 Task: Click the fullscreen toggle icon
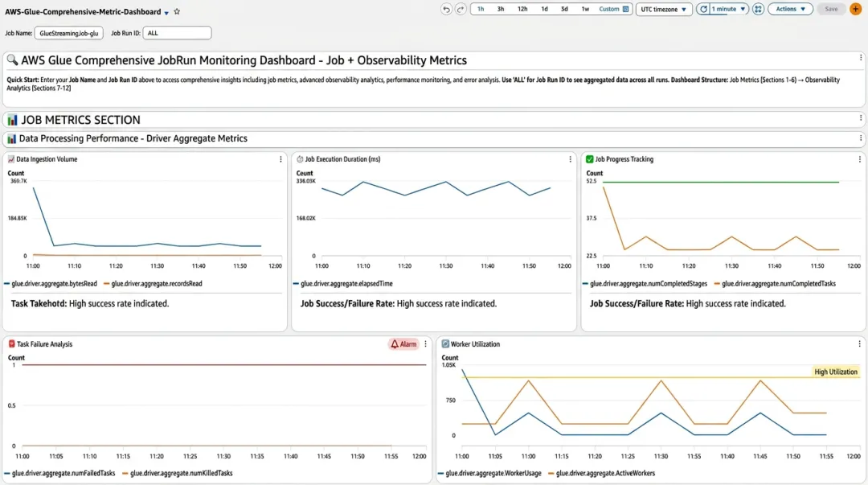[x=759, y=10]
